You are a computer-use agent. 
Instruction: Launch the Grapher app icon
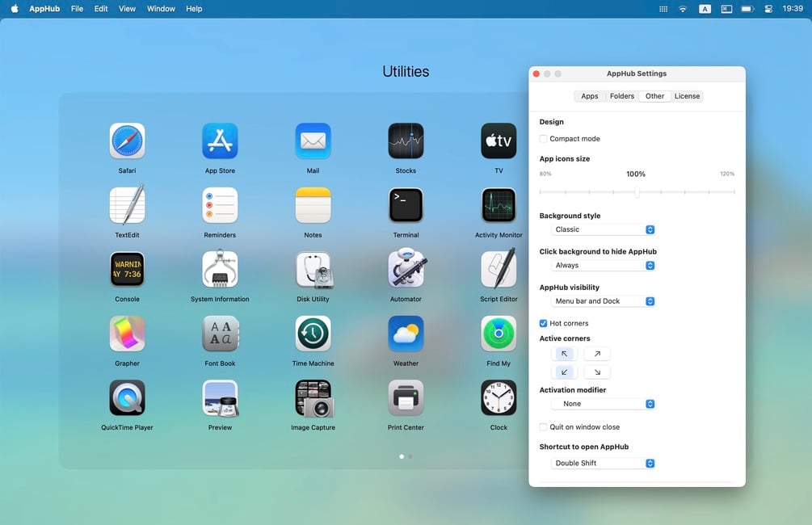[127, 334]
